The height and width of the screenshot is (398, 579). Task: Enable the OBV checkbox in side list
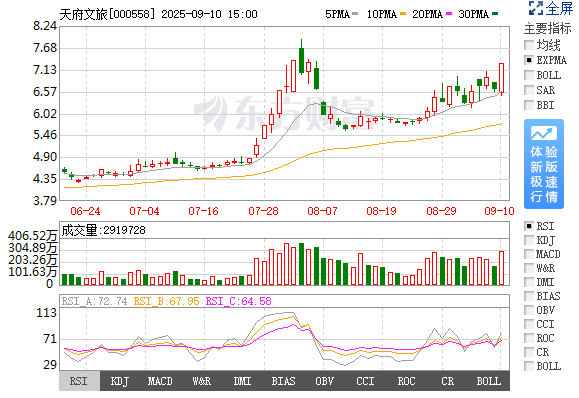529,310
